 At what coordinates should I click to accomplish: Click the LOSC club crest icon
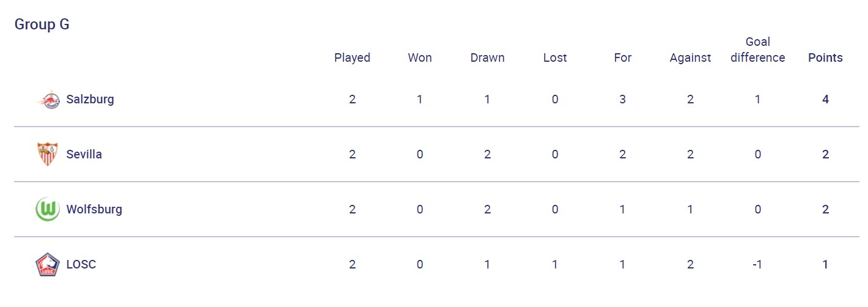click(48, 264)
